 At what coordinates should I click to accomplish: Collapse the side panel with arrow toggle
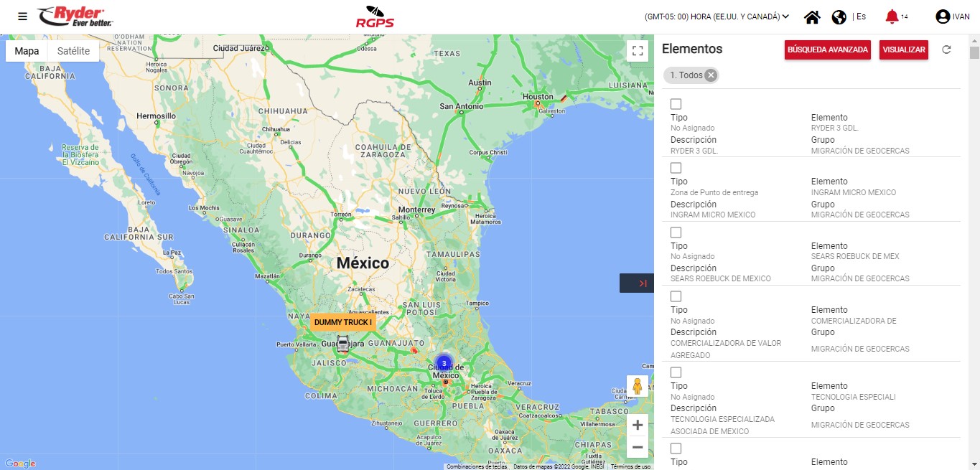[637, 283]
